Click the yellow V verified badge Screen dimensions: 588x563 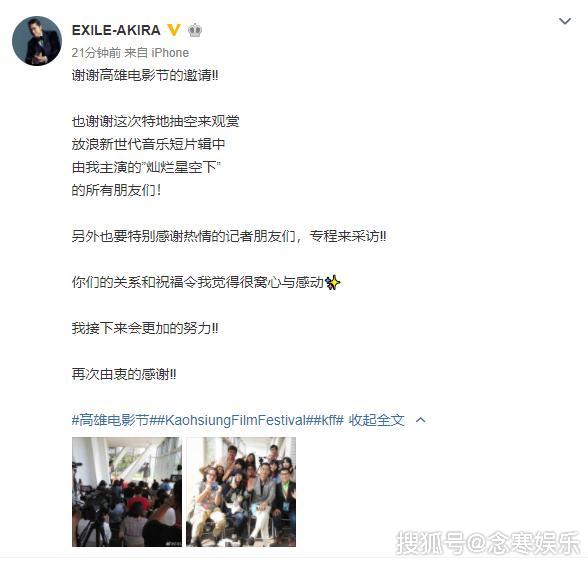[x=173, y=30]
